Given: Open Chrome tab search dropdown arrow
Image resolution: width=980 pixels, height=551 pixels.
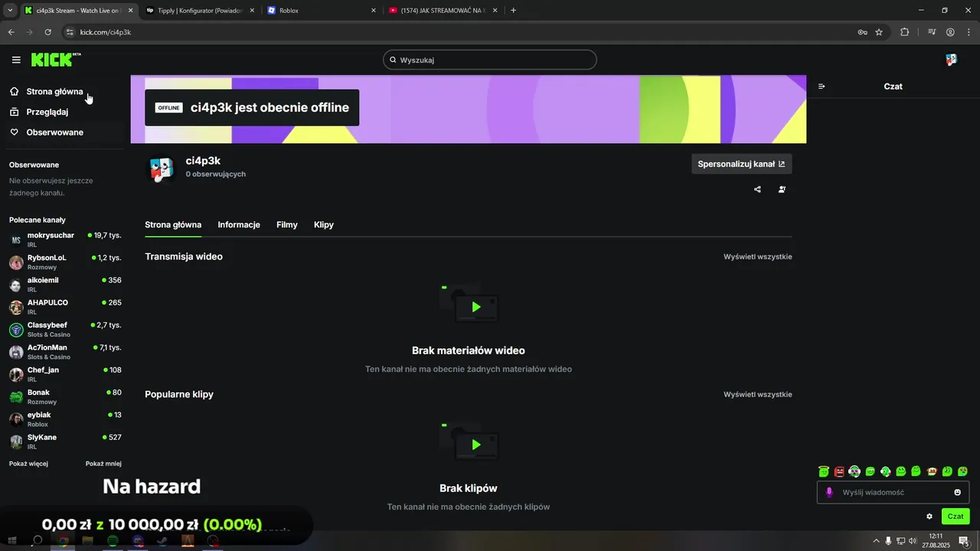Looking at the screenshot, I should coord(10,10).
